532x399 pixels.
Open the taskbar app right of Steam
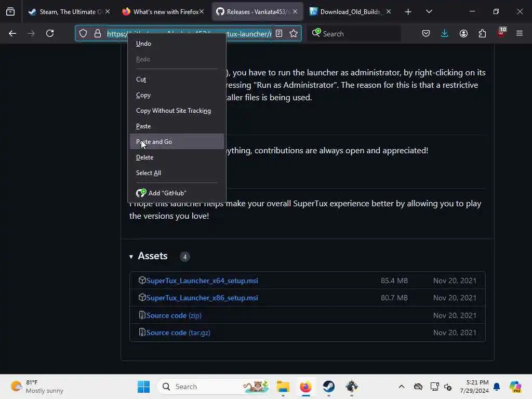(x=352, y=387)
